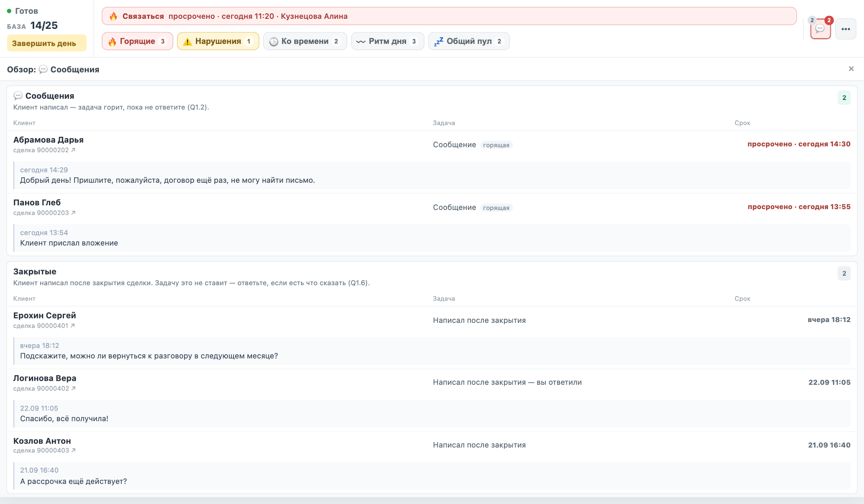Open the three-dots more menu
Image resolution: width=864 pixels, height=504 pixels.
click(x=846, y=29)
